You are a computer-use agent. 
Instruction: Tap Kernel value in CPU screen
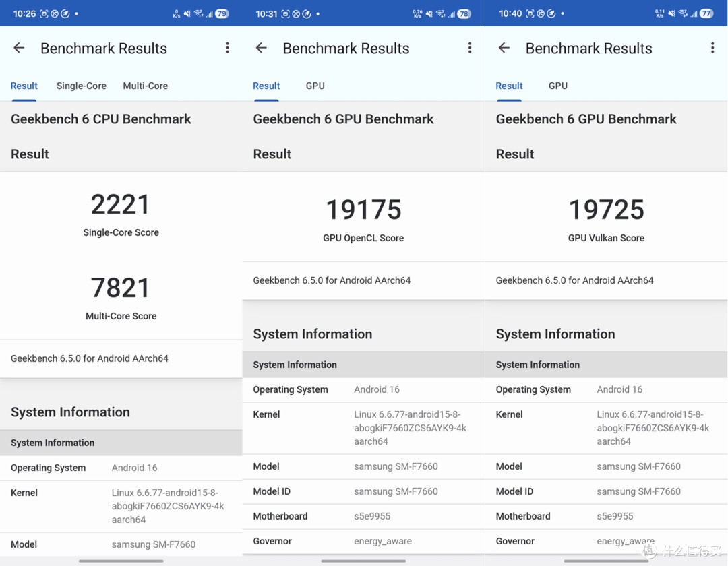coord(168,506)
